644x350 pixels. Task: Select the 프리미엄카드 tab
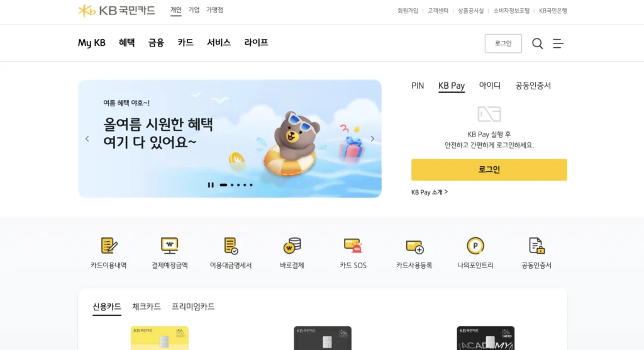pos(193,307)
